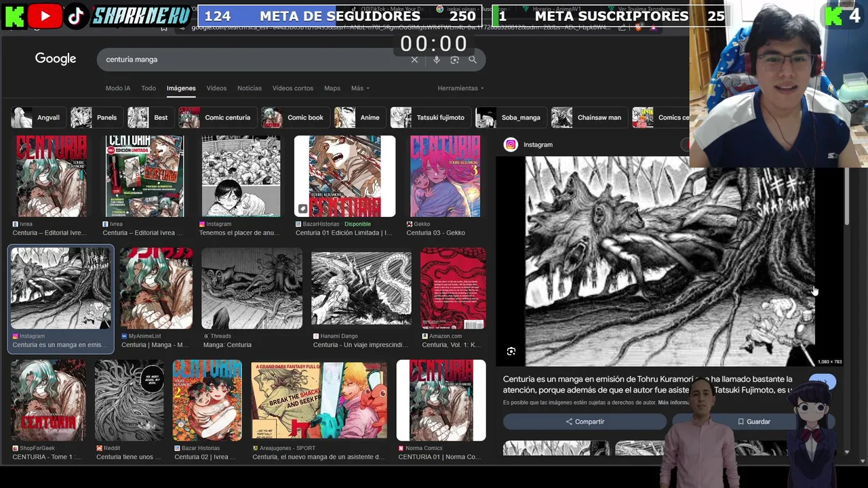Click the large manga preview image
This screenshot has height=488, width=868.
click(x=670, y=262)
